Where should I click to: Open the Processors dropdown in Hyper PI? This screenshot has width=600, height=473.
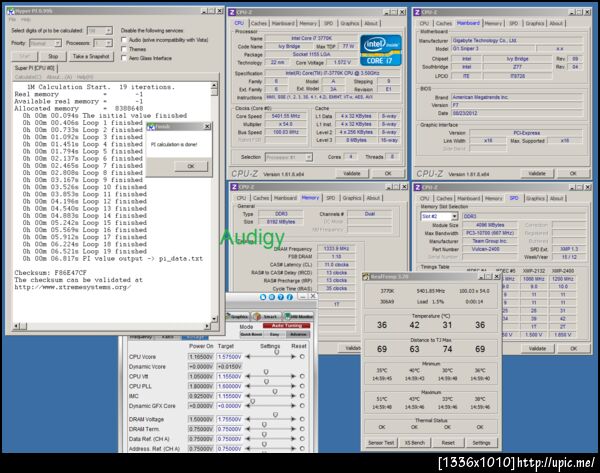point(109,43)
